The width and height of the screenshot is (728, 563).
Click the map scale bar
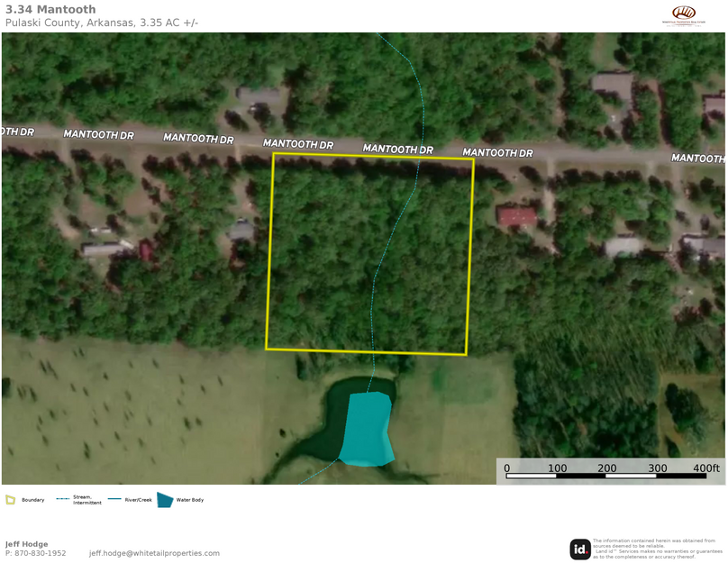tap(605, 476)
